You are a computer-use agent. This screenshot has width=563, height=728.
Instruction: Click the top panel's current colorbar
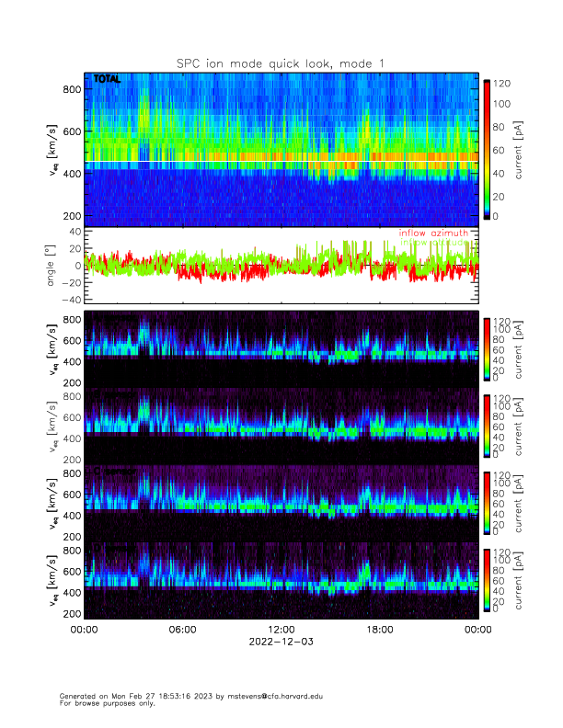487,148
